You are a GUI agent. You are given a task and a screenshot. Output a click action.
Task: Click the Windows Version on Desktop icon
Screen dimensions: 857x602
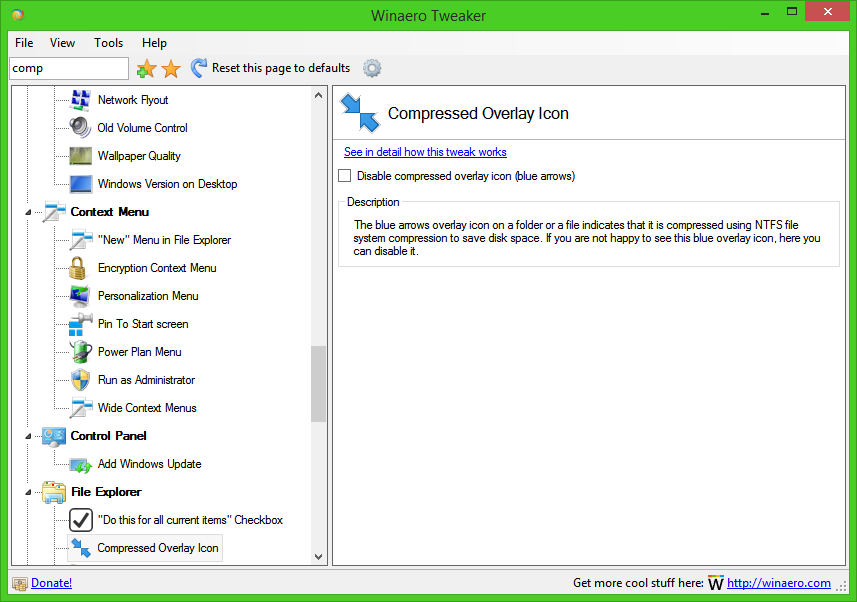pos(80,183)
